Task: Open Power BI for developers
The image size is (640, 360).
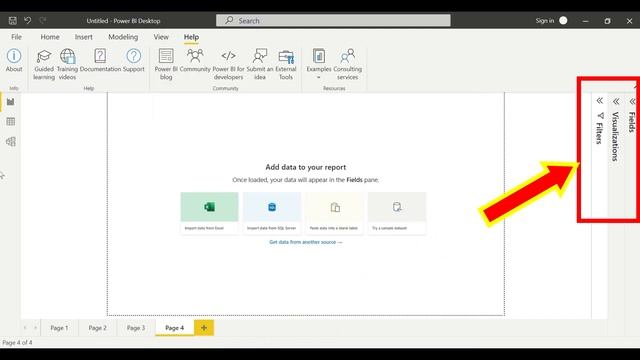Action: pos(229,64)
